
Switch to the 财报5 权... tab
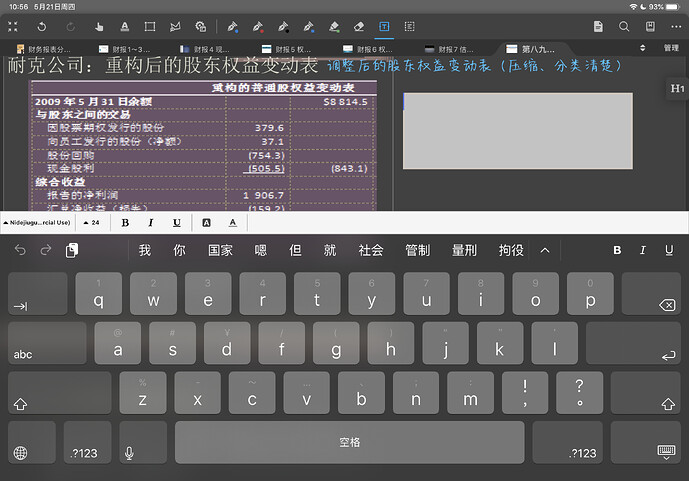[x=286, y=49]
